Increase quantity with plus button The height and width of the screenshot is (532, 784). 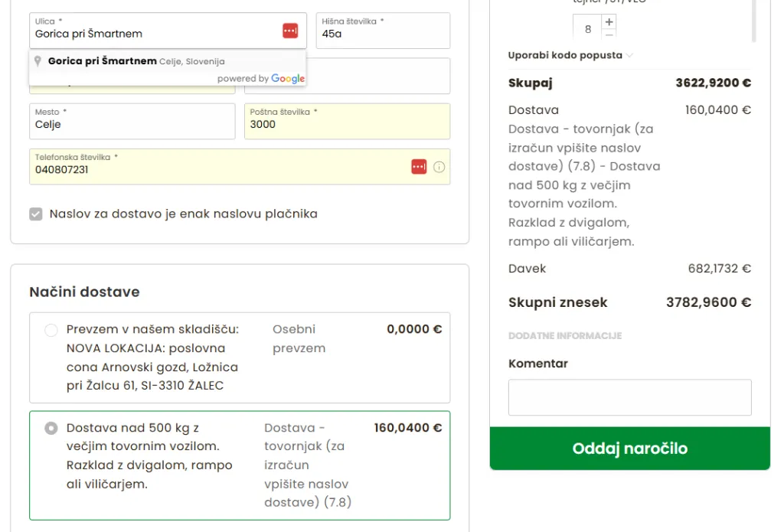[609, 22]
